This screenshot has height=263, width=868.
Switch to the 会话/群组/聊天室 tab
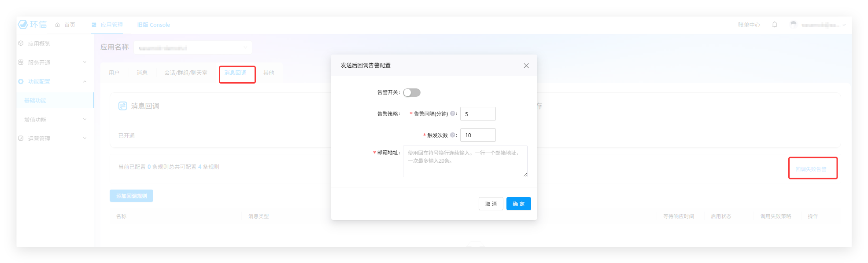click(x=185, y=73)
